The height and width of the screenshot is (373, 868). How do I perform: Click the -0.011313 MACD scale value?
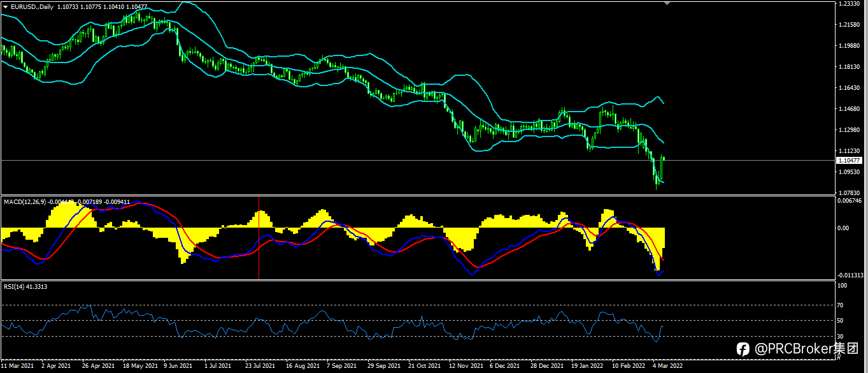[851, 275]
